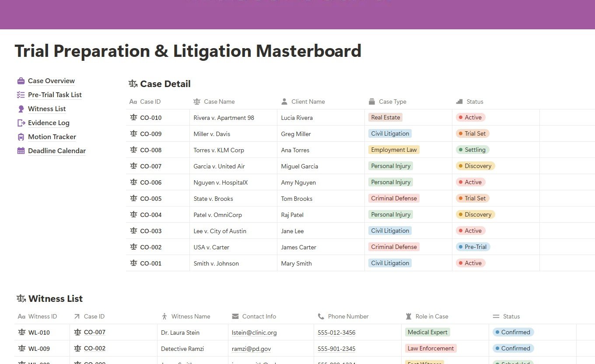Click the Criminal Defense tag for State v. Brooks
The height and width of the screenshot is (364, 595).
tap(394, 198)
